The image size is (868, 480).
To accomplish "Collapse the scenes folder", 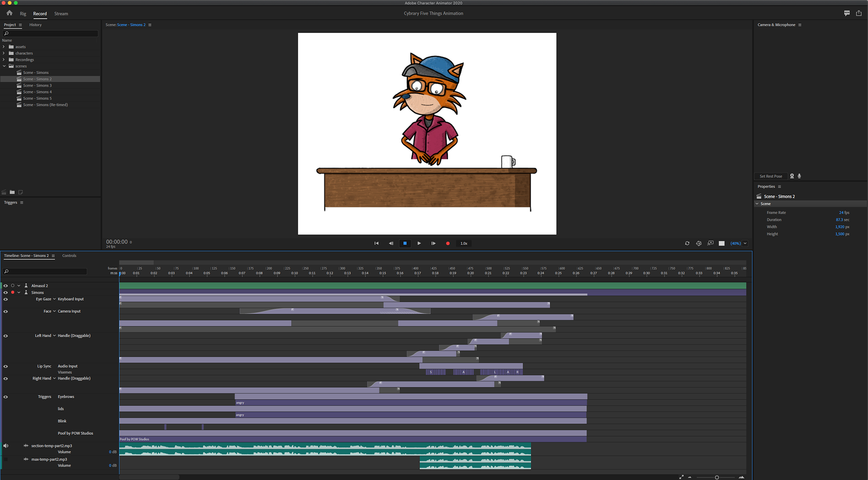I will [x=4, y=66].
